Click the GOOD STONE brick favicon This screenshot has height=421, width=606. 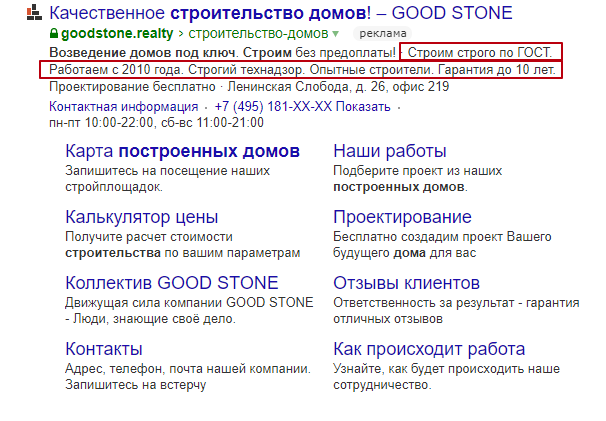click(x=34, y=12)
